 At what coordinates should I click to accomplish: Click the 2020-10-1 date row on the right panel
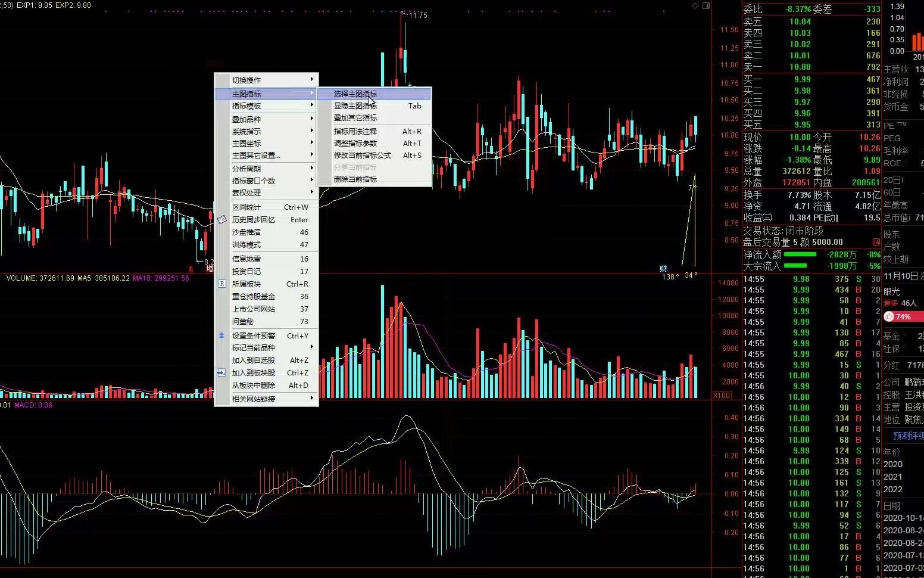pos(903,518)
